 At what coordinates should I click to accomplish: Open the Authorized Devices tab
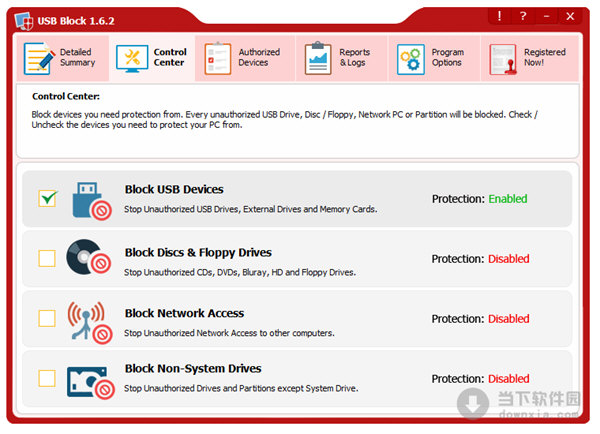[245, 58]
